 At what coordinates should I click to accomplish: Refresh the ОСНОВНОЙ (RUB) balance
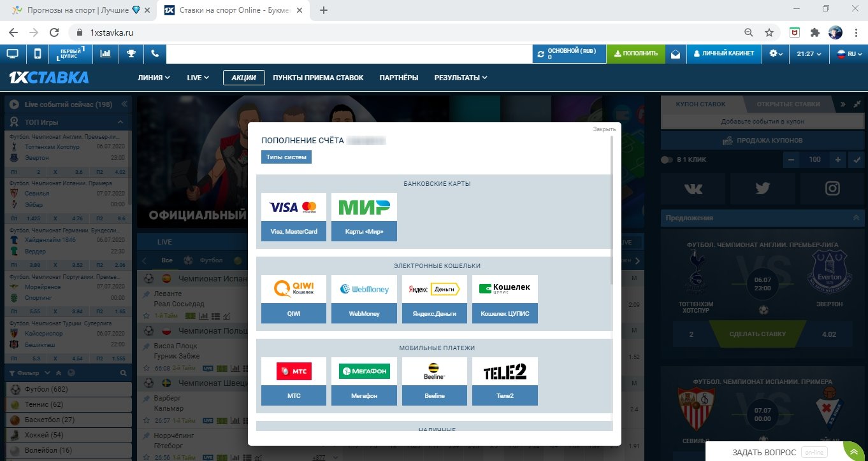541,54
